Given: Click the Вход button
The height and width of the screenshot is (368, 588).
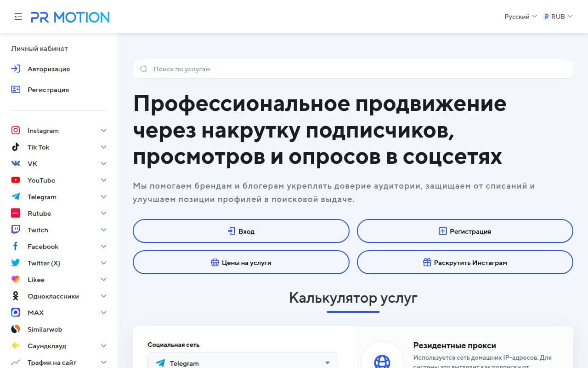Looking at the screenshot, I should pyautogui.click(x=241, y=231).
